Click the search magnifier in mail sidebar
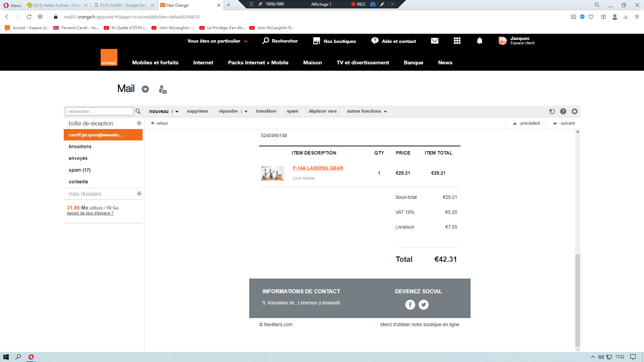The image size is (644, 362). coord(138,111)
